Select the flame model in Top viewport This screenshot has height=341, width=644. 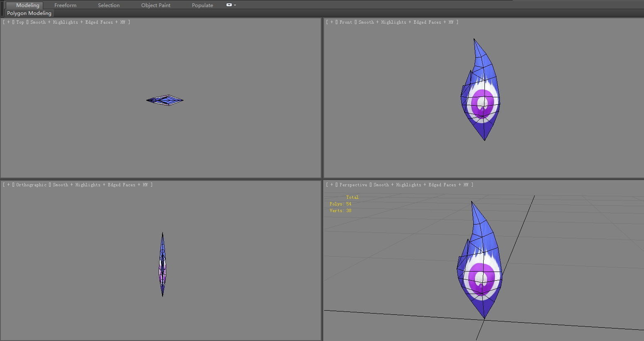165,100
